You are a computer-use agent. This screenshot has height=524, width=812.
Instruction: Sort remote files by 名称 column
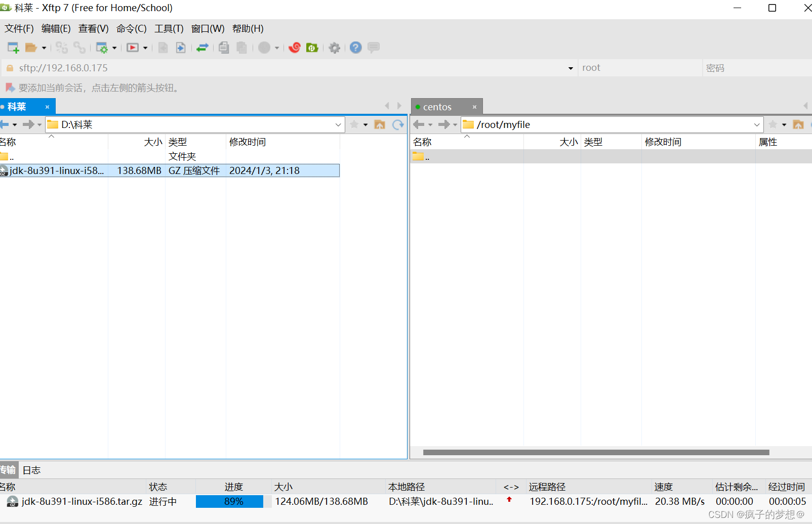pyautogui.click(x=467, y=142)
